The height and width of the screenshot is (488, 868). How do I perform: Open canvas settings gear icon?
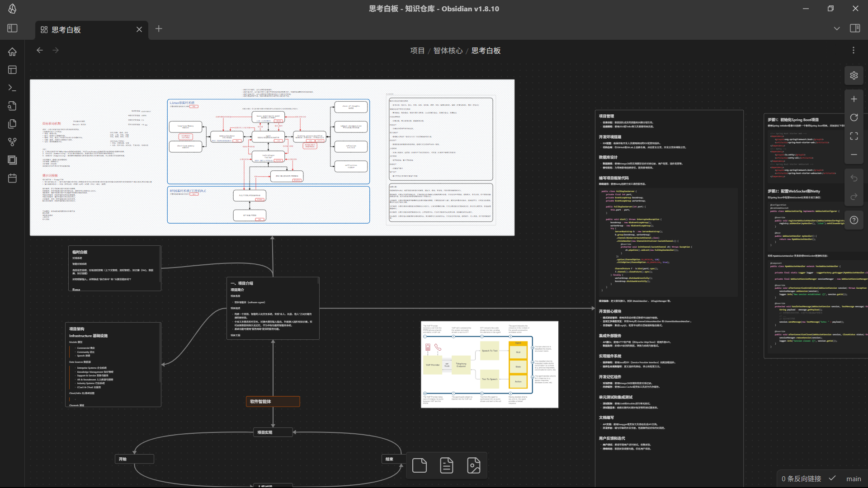tap(854, 75)
